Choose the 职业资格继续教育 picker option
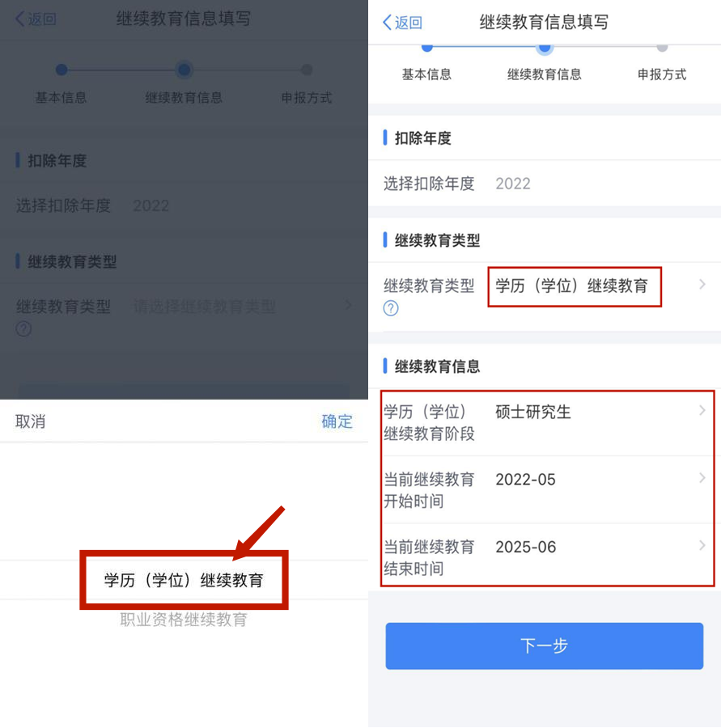Viewport: 721px width, 728px height. coord(184,620)
